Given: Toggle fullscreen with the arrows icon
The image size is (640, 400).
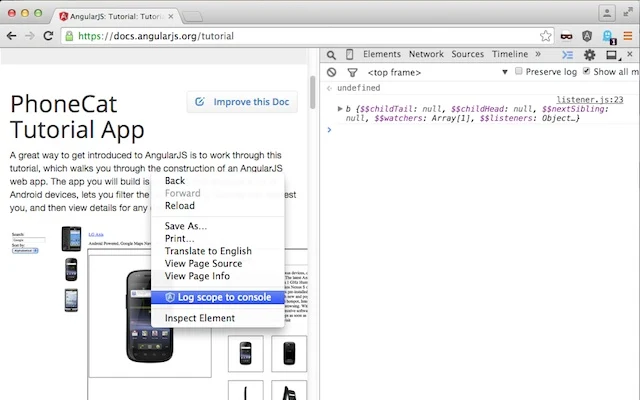Looking at the screenshot, I should coord(628,13).
